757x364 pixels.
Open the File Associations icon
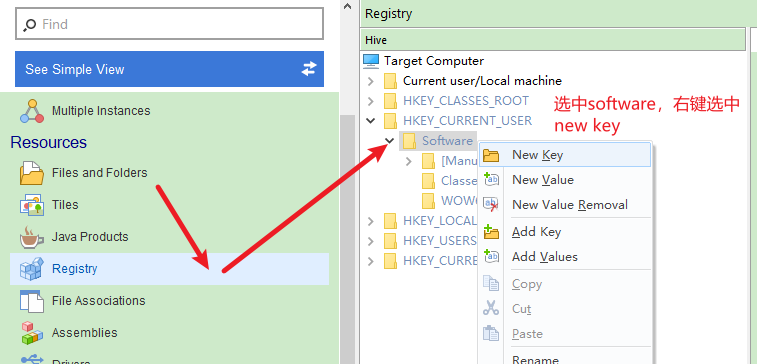click(32, 301)
